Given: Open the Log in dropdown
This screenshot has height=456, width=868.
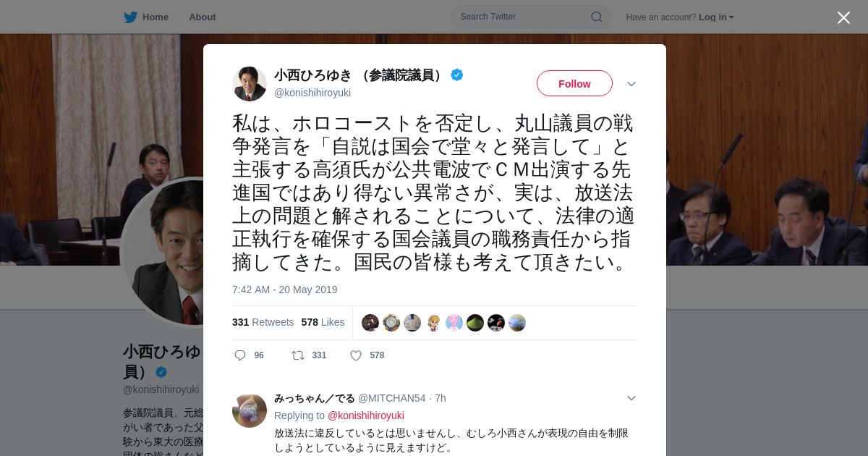Looking at the screenshot, I should coord(716,17).
